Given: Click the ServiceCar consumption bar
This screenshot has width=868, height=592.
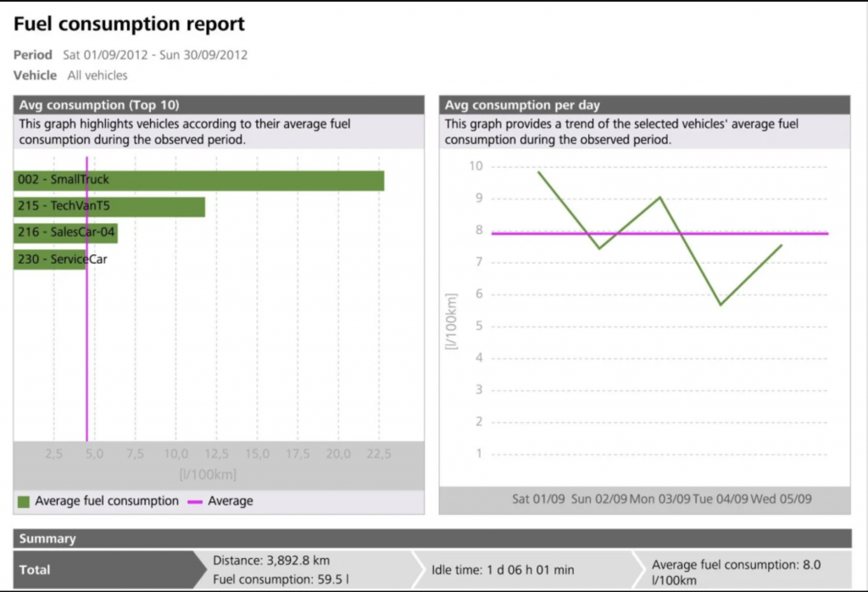Looking at the screenshot, I should point(51,259).
